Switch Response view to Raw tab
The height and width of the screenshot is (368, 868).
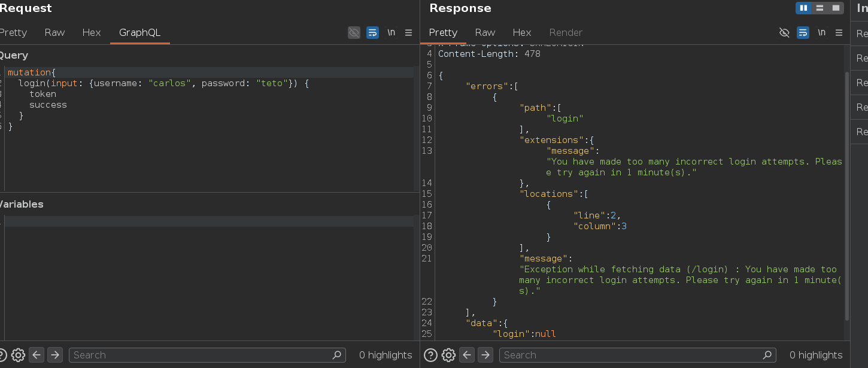pyautogui.click(x=485, y=32)
